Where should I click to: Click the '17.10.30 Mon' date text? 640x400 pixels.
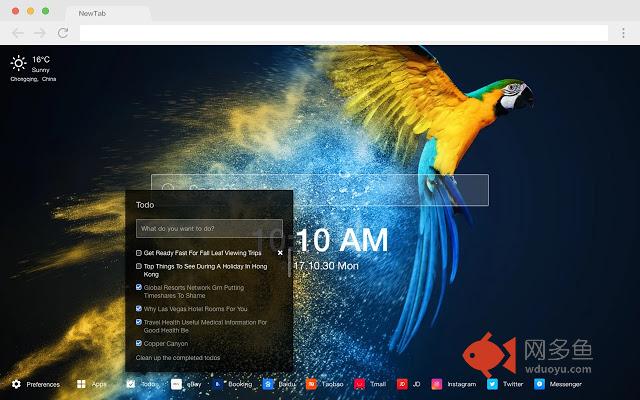(326, 266)
